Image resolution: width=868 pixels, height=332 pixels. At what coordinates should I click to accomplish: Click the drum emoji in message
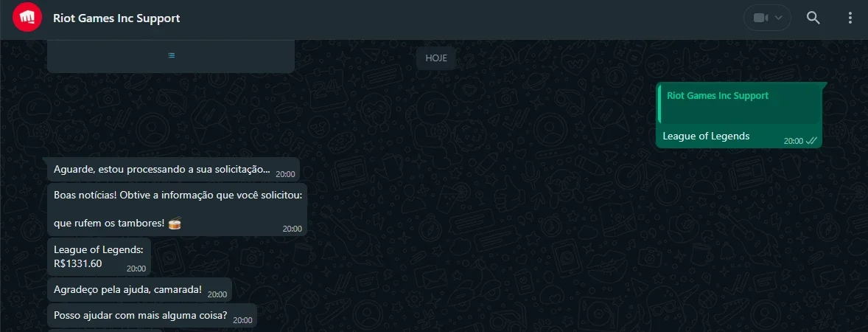(175, 224)
